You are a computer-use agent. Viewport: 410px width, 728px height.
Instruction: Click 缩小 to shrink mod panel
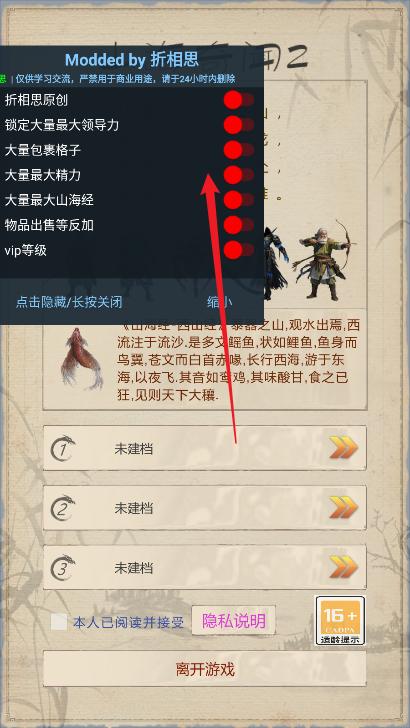click(220, 302)
